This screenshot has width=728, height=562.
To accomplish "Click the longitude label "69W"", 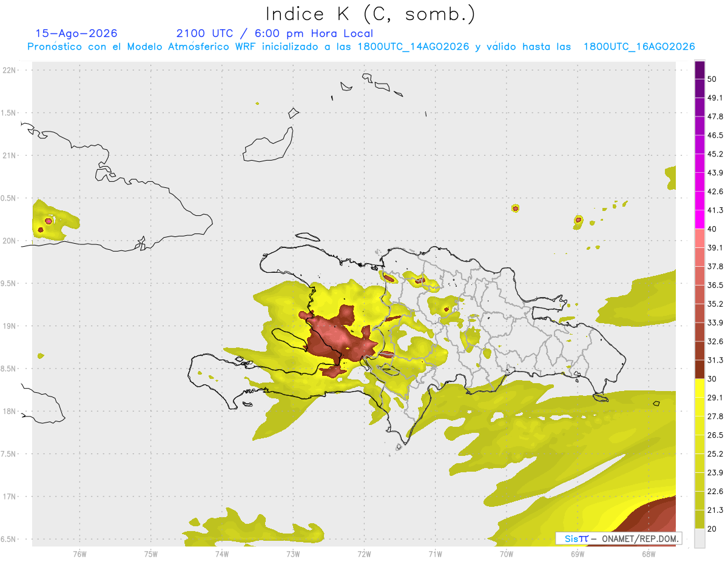I will click(578, 554).
